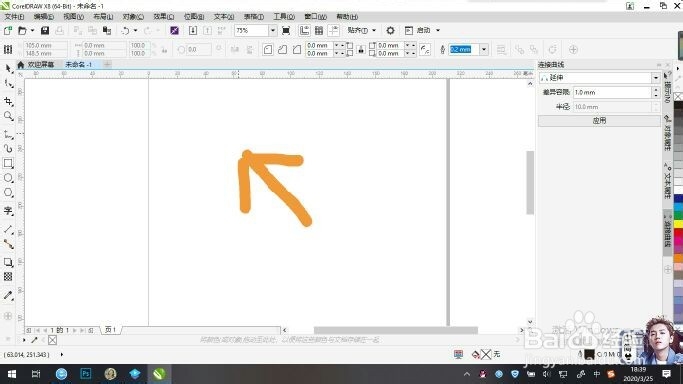Screen dimensions: 683x384
Task: Toggle the relative corner scaling button
Action: tap(425, 49)
